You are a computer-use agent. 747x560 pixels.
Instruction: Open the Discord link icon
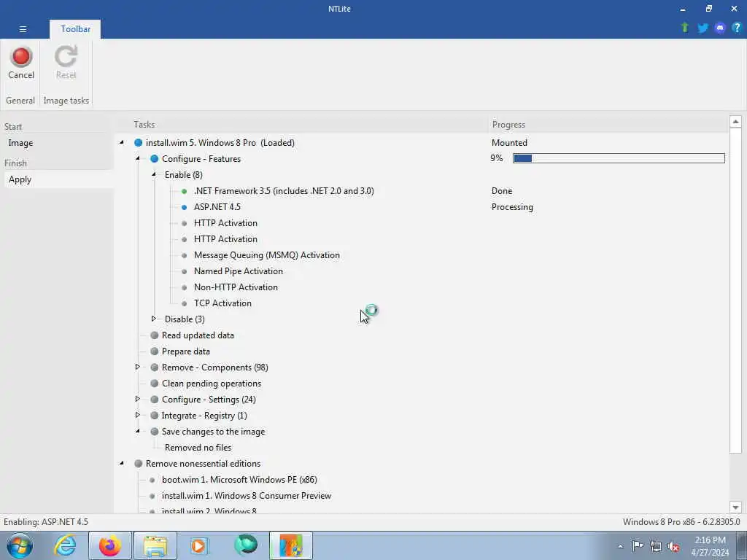[720, 28]
